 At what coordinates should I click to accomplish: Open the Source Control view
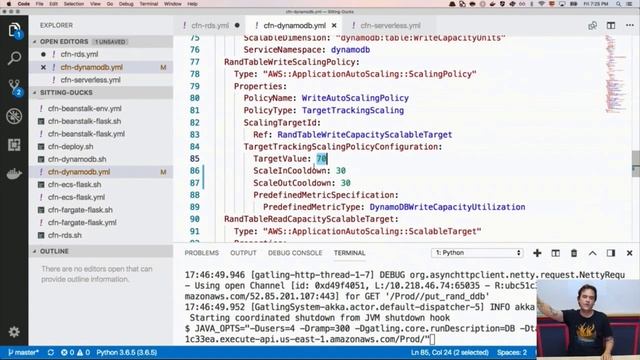point(14,87)
